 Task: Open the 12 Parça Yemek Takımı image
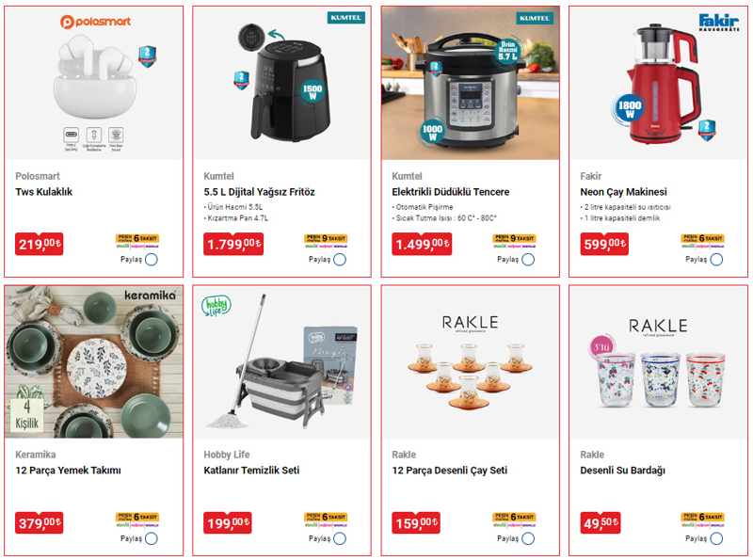(94, 361)
